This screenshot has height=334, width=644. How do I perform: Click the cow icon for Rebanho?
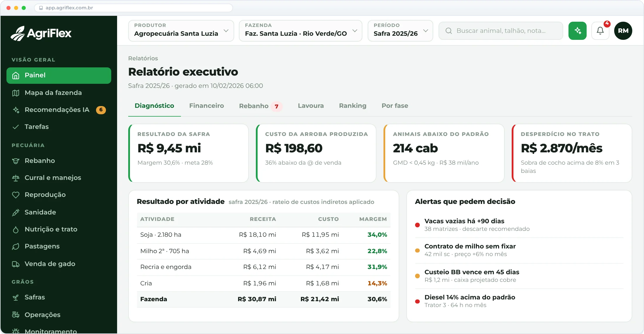click(16, 161)
